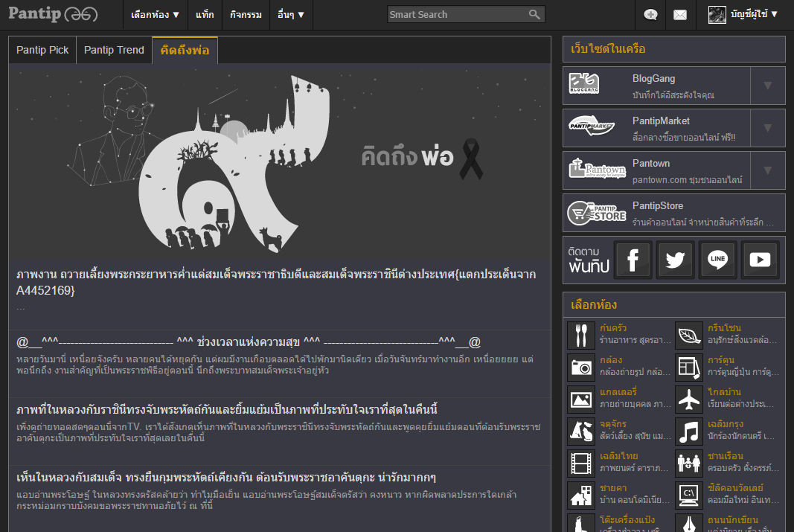The width and height of the screenshot is (794, 532).
Task: Open the เลือกห้อง dropdown menu
Action: (x=155, y=14)
